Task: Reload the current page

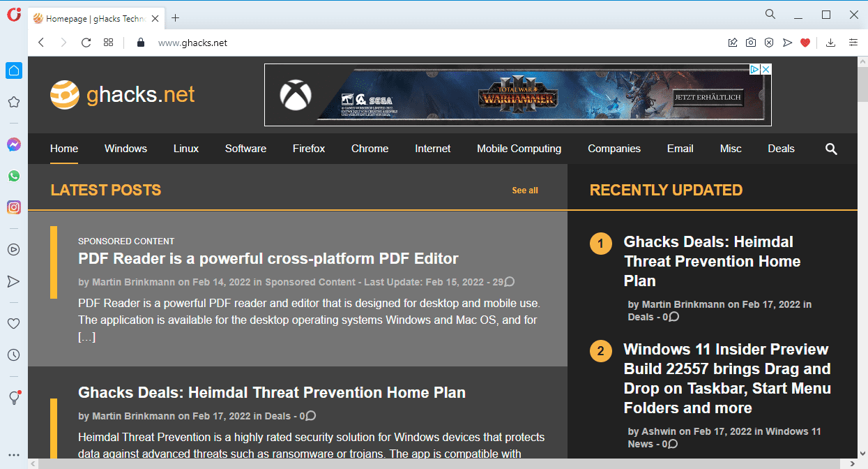Action: tap(86, 43)
